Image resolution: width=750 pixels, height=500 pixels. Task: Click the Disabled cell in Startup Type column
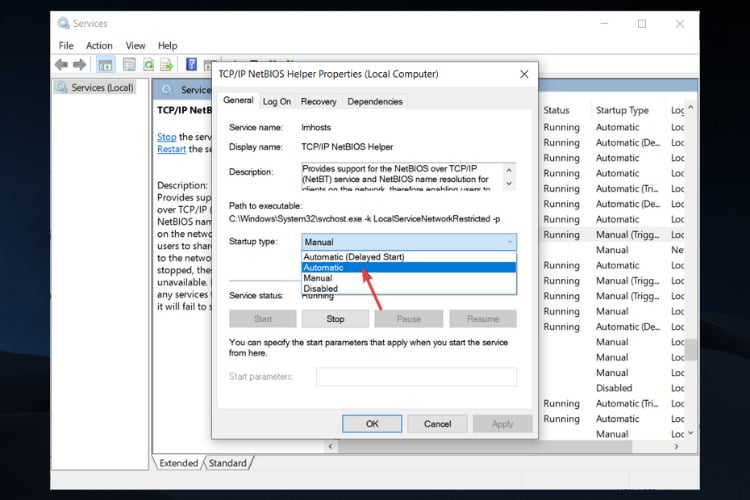[614, 388]
